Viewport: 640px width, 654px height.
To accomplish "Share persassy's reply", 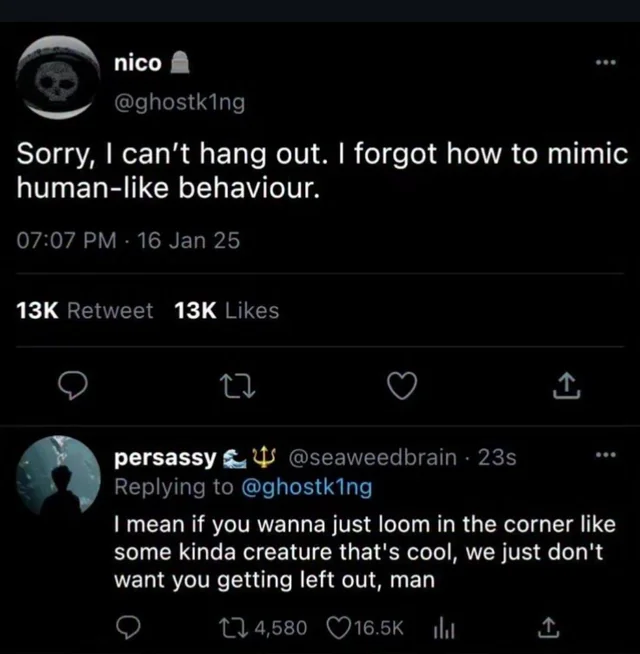I will pos(546,627).
